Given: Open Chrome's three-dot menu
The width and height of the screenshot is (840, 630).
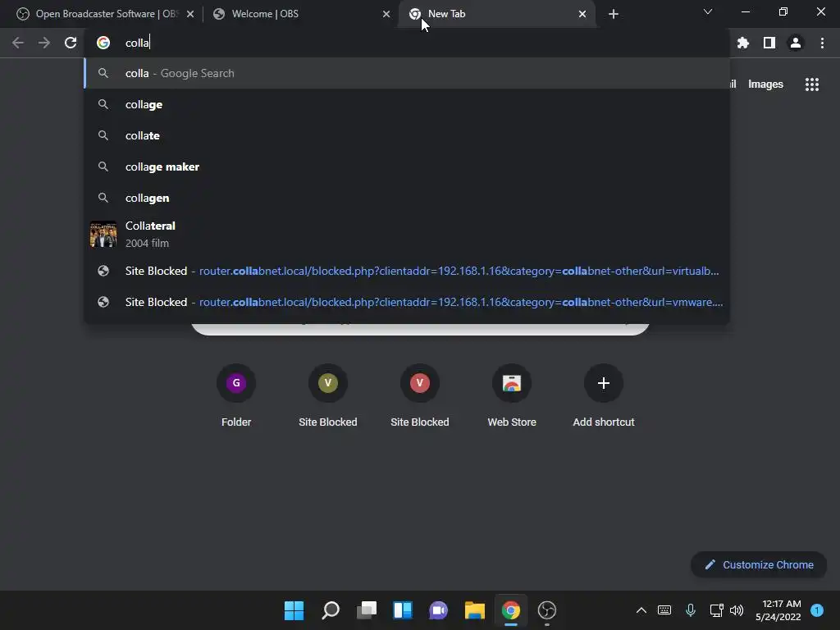Looking at the screenshot, I should click(x=822, y=43).
